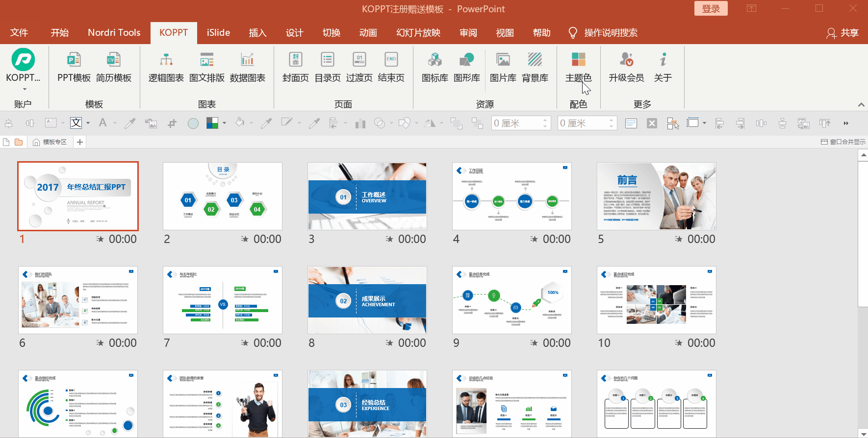Viewport: 868px width, 438px height.
Task: Choose 主题色 theme colors
Action: pyautogui.click(x=579, y=67)
